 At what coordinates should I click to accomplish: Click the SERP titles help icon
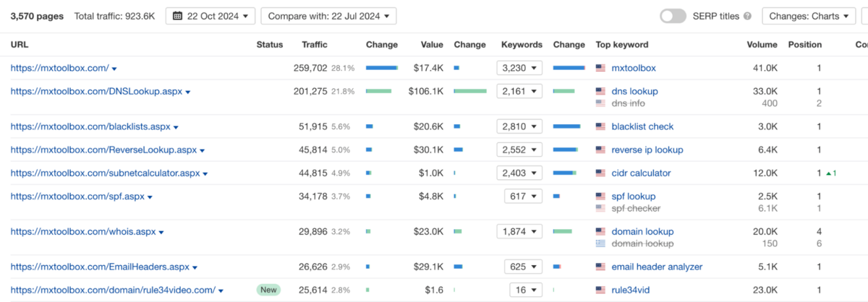[747, 16]
